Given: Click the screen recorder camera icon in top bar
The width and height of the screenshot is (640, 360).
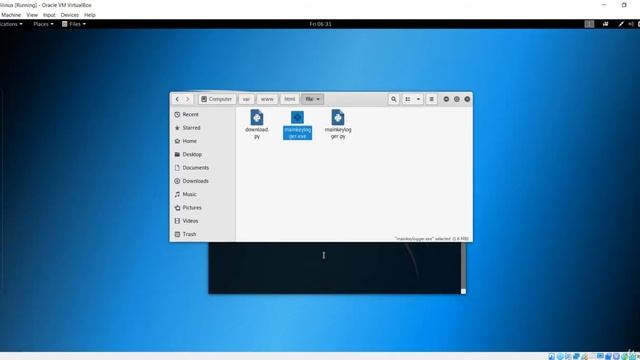Looking at the screenshot, I should (606, 24).
